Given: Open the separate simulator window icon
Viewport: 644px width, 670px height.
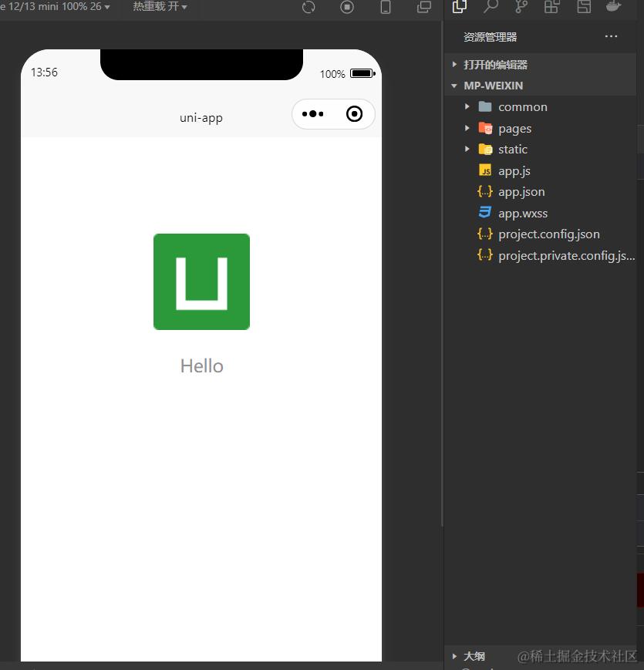Looking at the screenshot, I should point(424,7).
